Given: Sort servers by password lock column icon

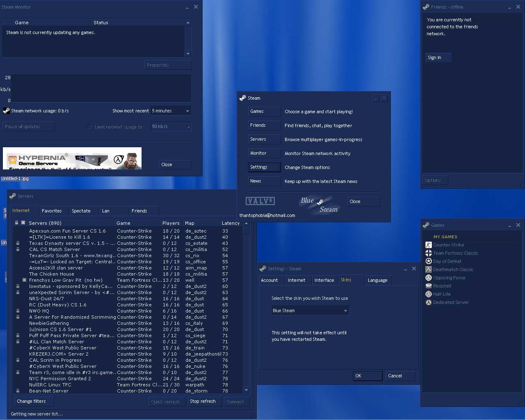Looking at the screenshot, I should coord(17,223).
